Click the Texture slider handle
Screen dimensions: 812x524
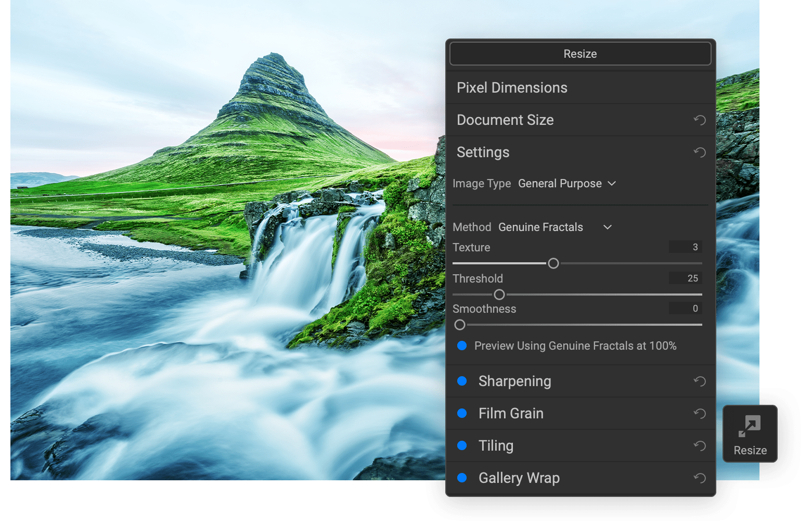click(553, 263)
